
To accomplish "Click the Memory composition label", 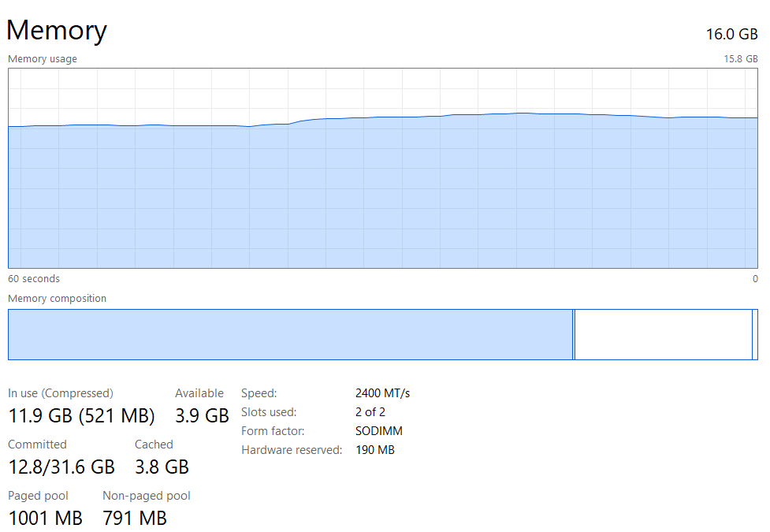I will click(57, 299).
